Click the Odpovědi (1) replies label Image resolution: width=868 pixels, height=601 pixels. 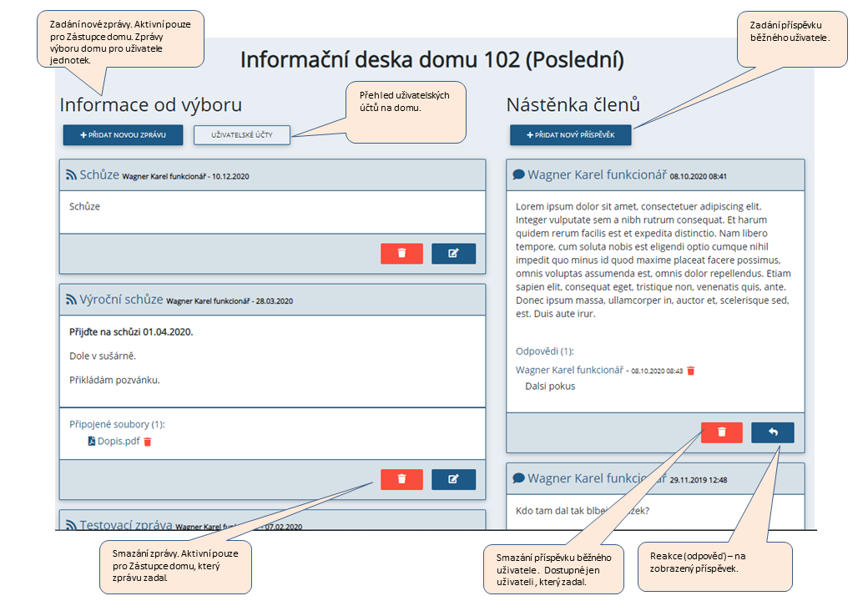(544, 351)
